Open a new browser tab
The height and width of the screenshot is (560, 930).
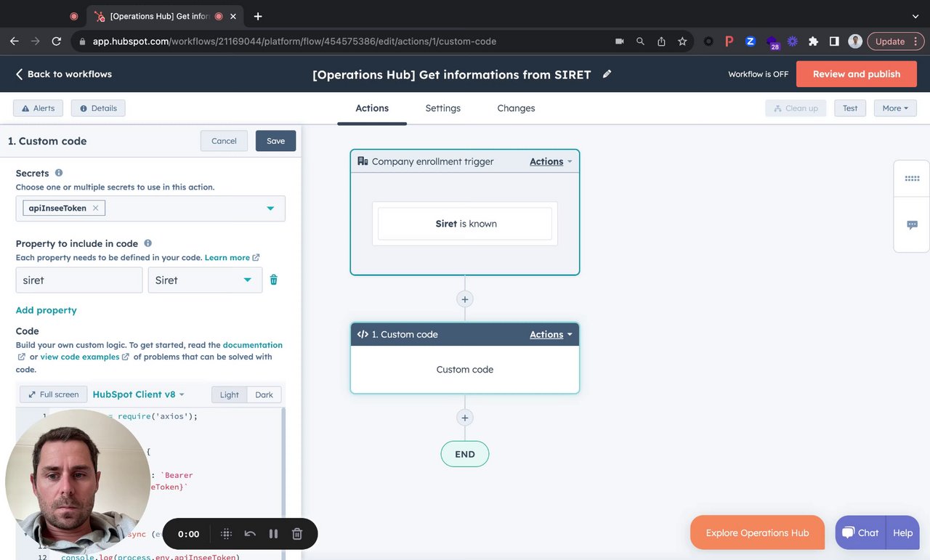[258, 16]
